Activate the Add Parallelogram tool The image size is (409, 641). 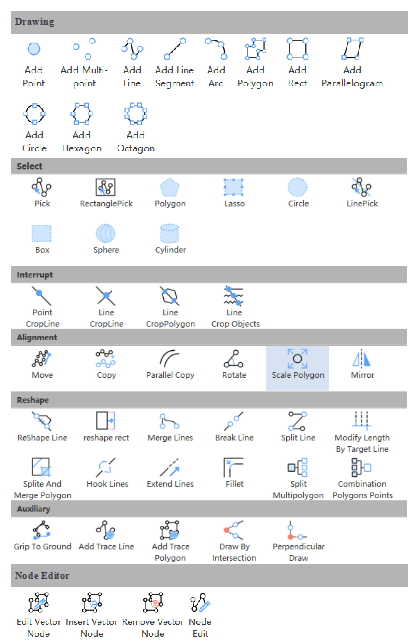[352, 63]
